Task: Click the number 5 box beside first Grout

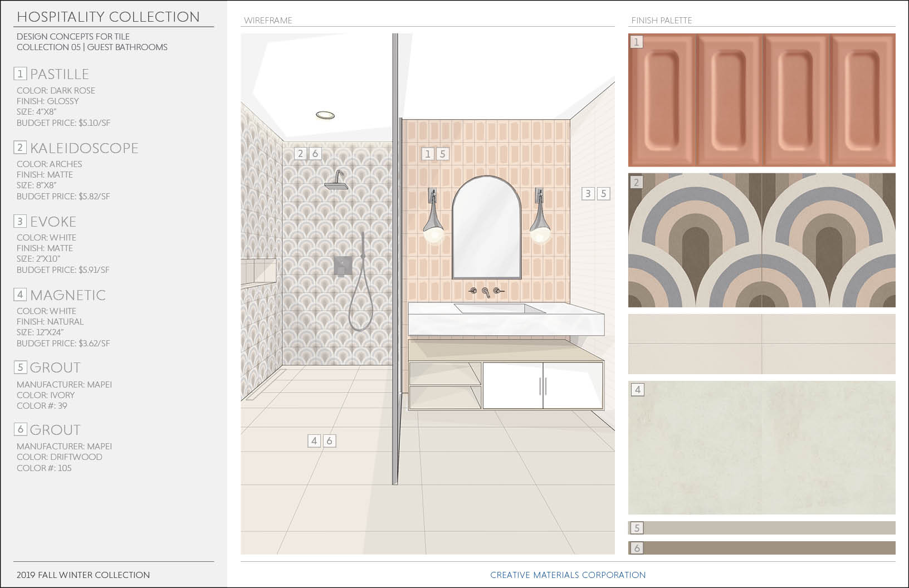Action: (20, 367)
